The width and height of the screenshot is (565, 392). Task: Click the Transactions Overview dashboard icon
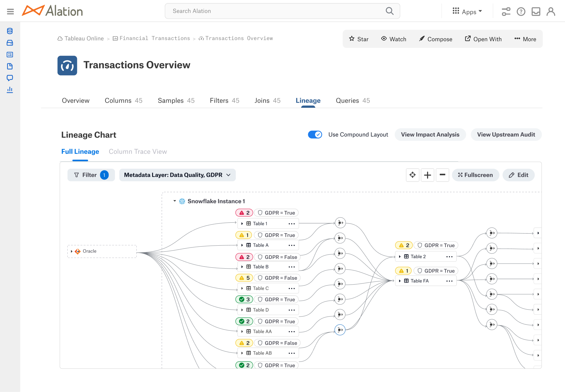pyautogui.click(x=67, y=65)
